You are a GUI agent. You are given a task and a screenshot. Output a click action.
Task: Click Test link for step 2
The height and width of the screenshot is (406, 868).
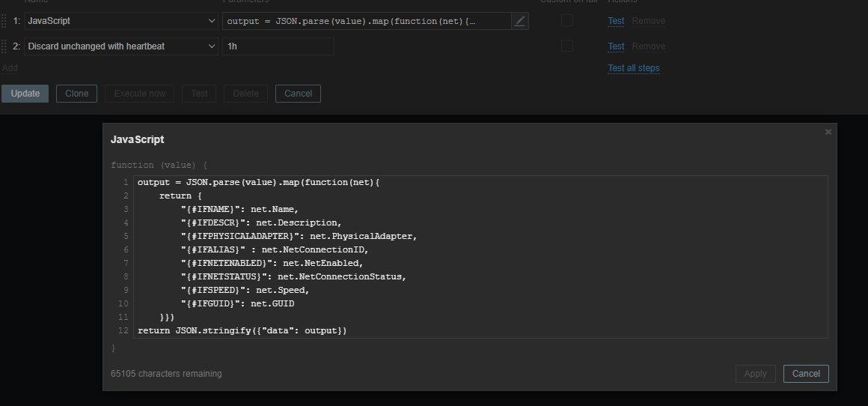[616, 46]
